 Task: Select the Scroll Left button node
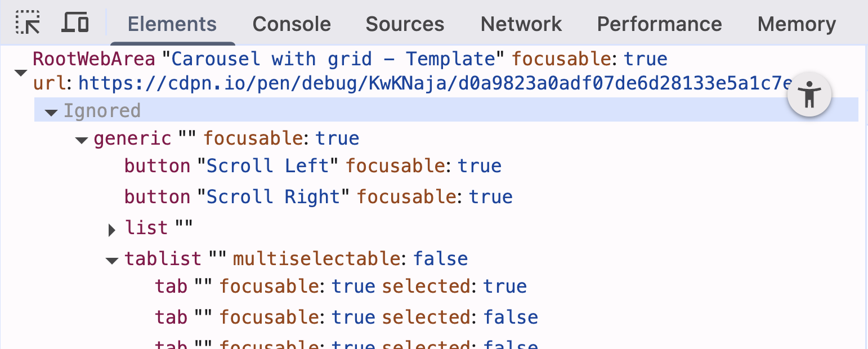coord(253,165)
